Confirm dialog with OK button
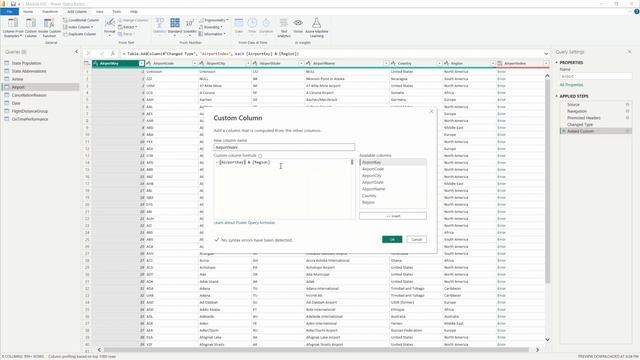The width and height of the screenshot is (640, 360). coord(392,239)
